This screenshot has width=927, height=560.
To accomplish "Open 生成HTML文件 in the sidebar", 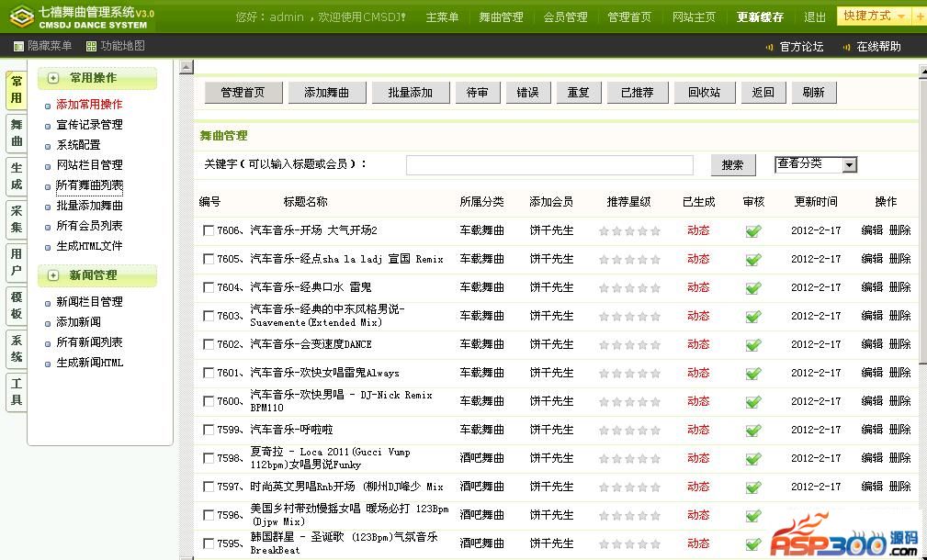I will [x=90, y=246].
